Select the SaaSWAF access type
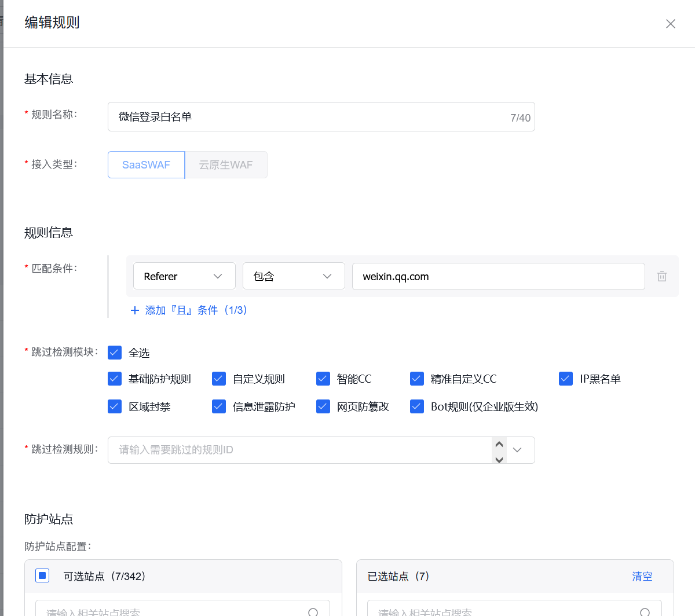695x616 pixels. [146, 164]
